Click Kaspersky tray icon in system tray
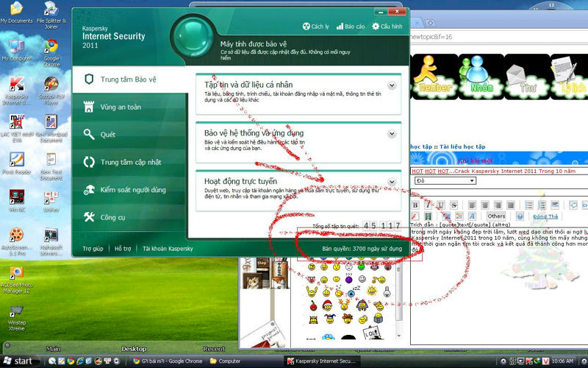The image size is (588, 368). (x=528, y=361)
